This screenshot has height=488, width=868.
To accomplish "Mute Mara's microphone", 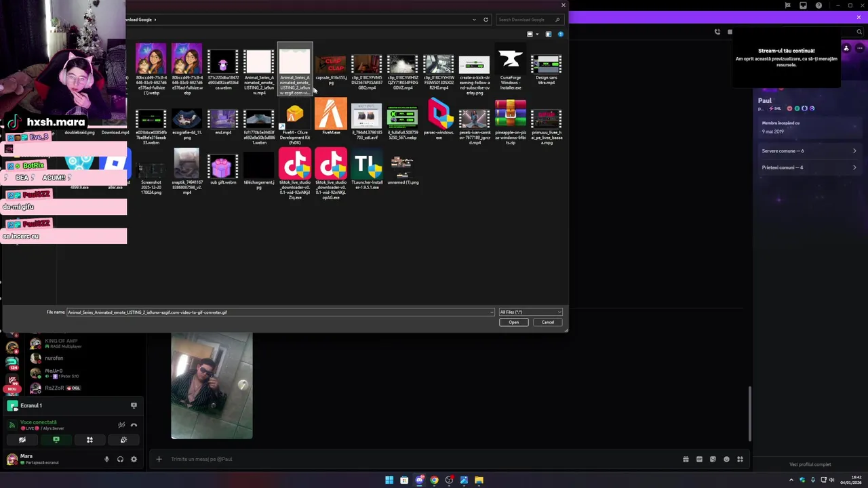I will pos(106,459).
